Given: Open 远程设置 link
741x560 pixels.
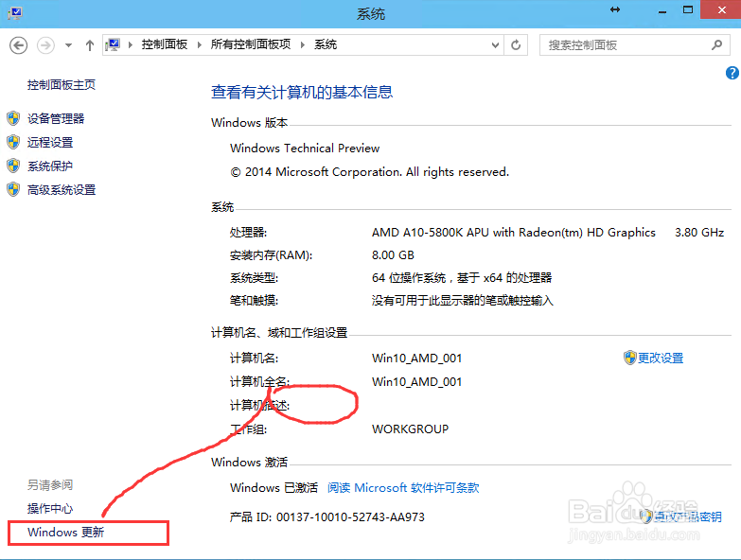Looking at the screenshot, I should click(50, 142).
